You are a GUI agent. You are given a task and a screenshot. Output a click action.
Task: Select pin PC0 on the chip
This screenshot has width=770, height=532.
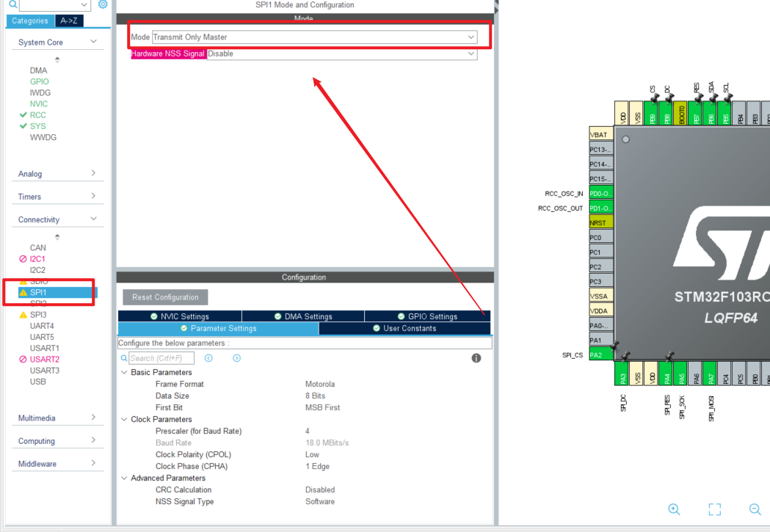click(601, 237)
